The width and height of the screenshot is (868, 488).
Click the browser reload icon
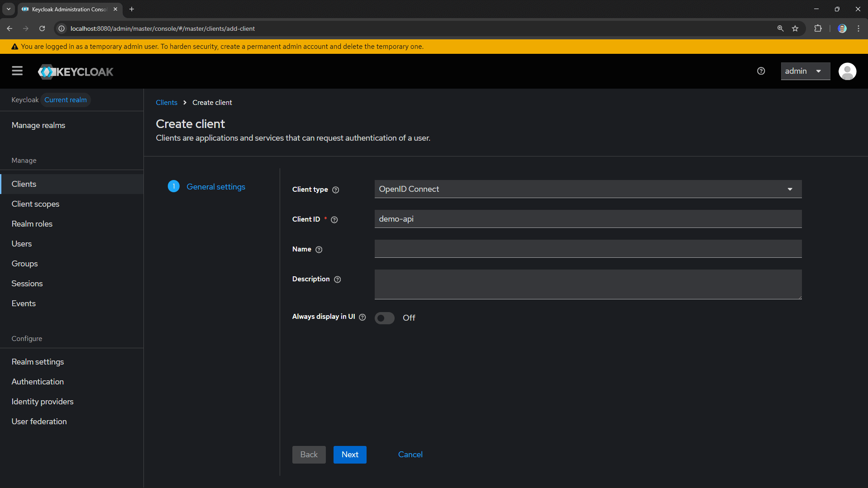(42, 28)
